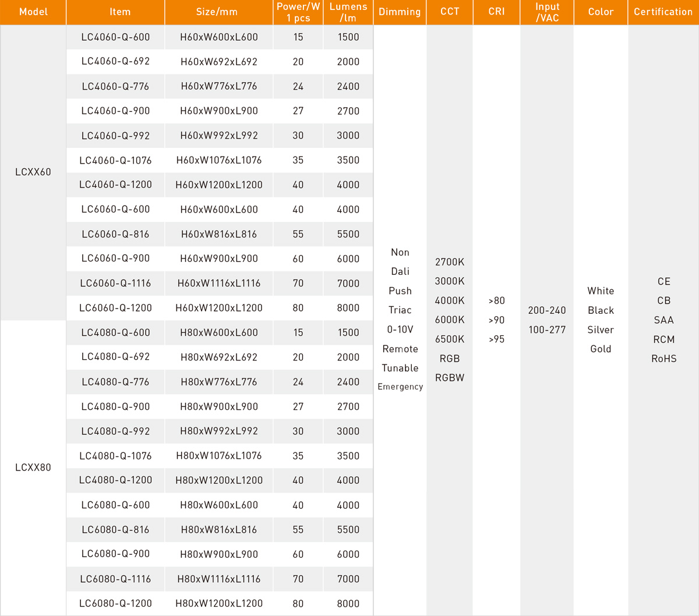Click item 'LC4060-Q-1200'
Screen dimensions: 699x616
click(116, 185)
